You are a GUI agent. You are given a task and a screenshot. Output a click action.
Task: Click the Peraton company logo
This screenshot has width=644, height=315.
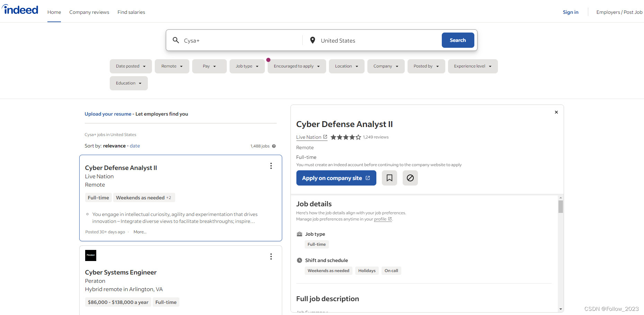pyautogui.click(x=91, y=255)
